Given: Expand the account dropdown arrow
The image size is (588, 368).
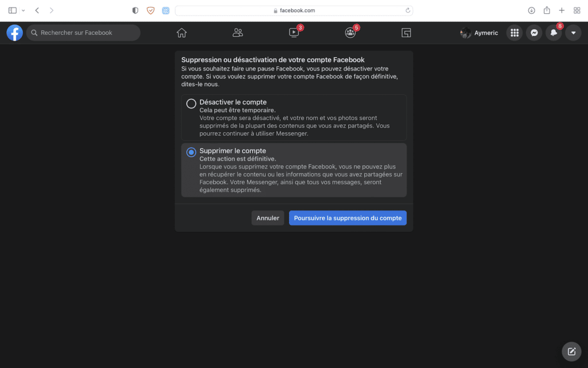Looking at the screenshot, I should (573, 33).
